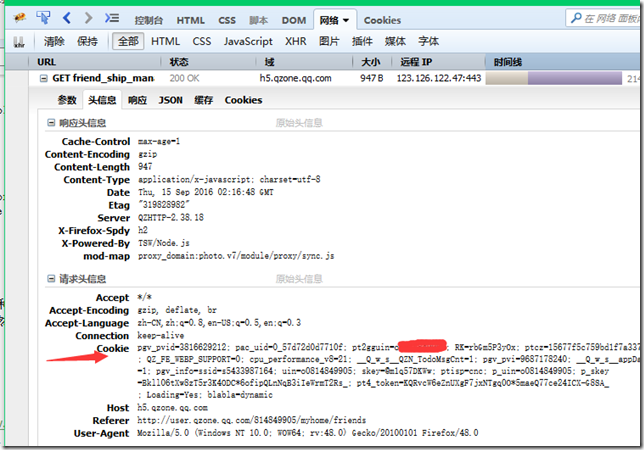Viewport: 644px width, 450px height.
Task: Click the Connection value keep-alive
Action: (161, 335)
